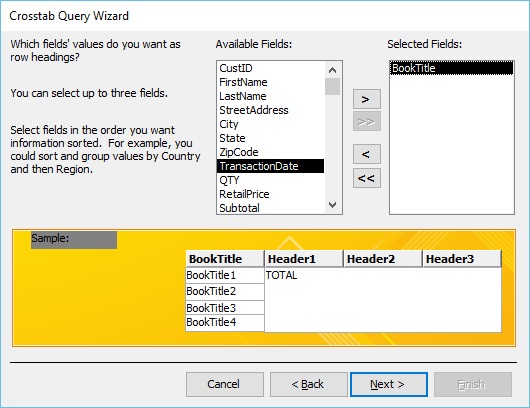Go back with the < Back button

coord(309,384)
